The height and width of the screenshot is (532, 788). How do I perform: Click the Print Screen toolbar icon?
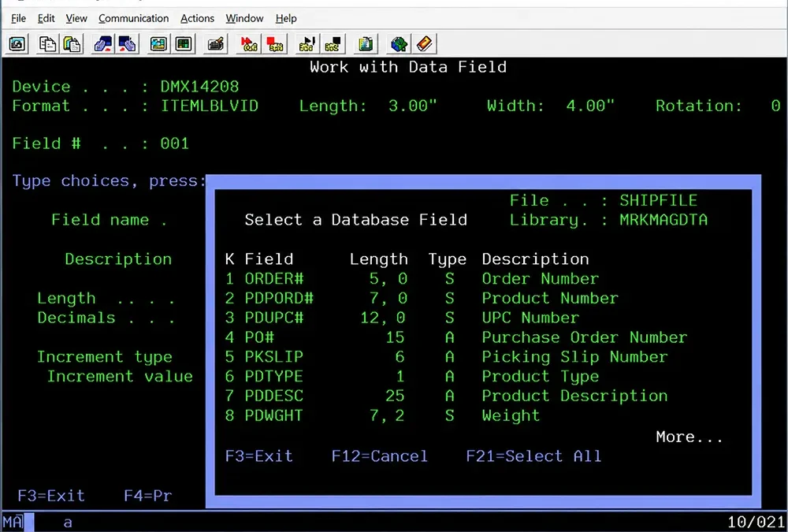click(17, 44)
